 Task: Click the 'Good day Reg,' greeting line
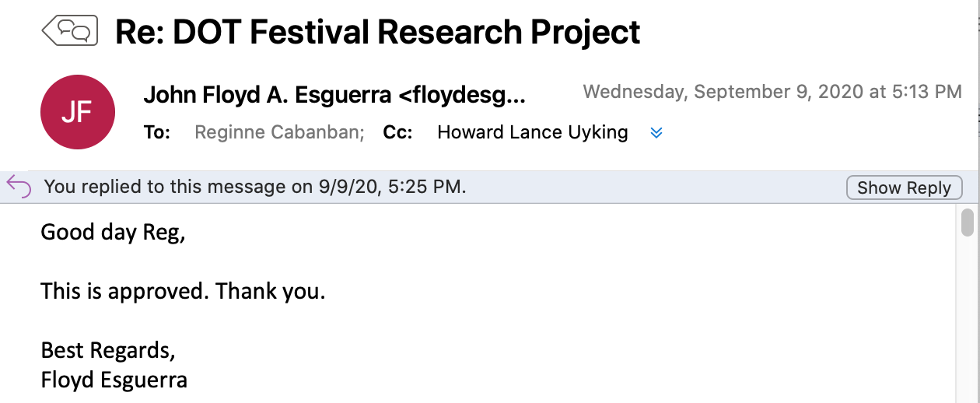pyautogui.click(x=113, y=233)
